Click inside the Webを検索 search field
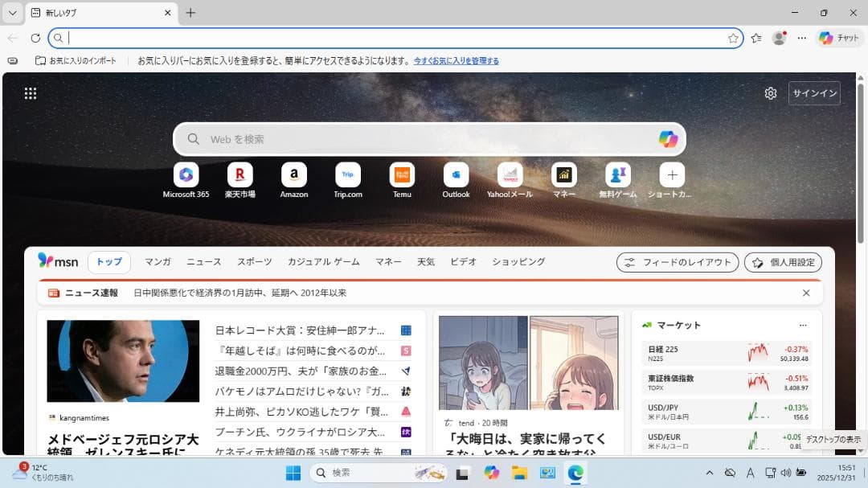 (402, 138)
